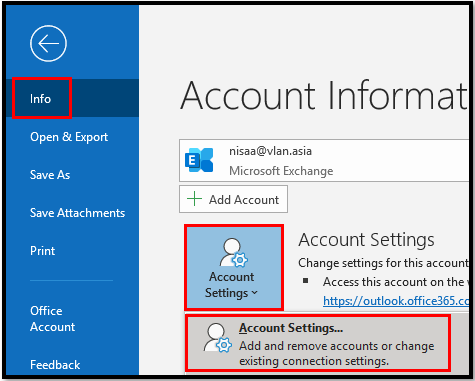Choose Account Settings... from dropdown menu
The width and height of the screenshot is (475, 381).
coord(318,344)
